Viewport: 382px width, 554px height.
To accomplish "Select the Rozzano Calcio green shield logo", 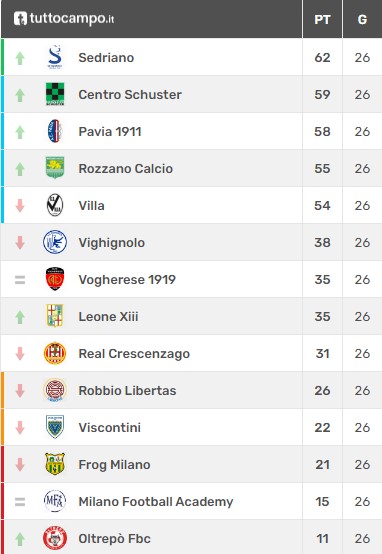I will (x=55, y=168).
